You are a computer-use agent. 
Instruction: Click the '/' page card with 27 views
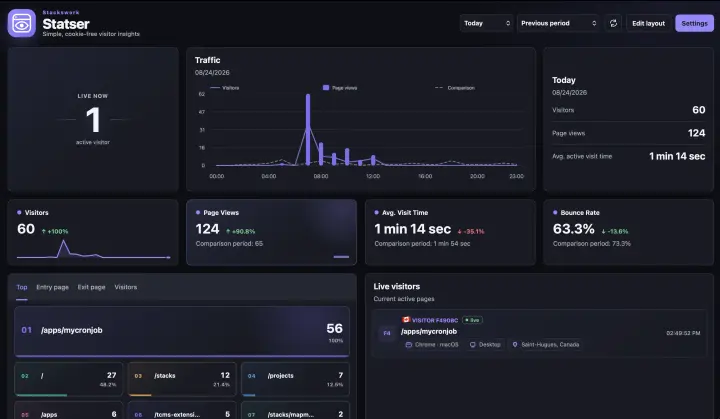[x=68, y=379]
